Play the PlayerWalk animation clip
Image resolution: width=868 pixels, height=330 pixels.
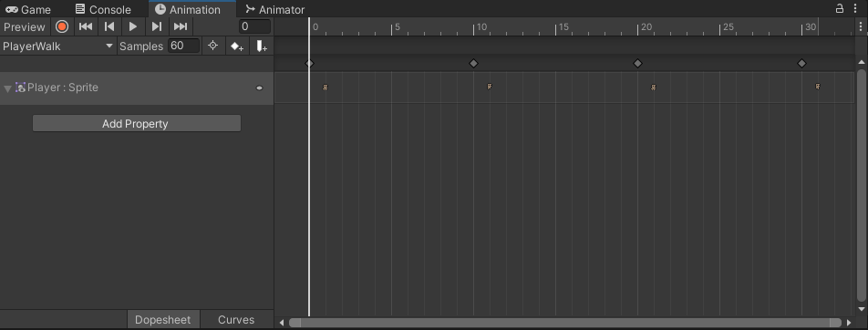[x=133, y=26]
